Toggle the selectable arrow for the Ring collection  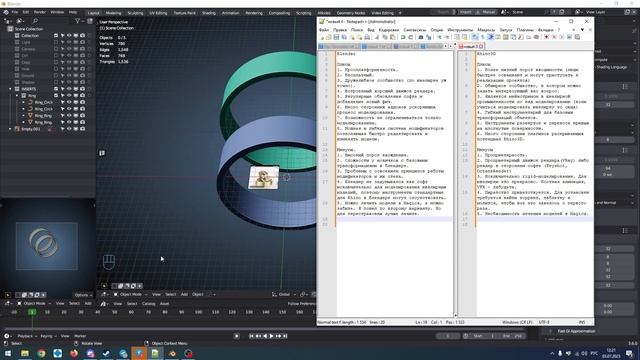62,96
